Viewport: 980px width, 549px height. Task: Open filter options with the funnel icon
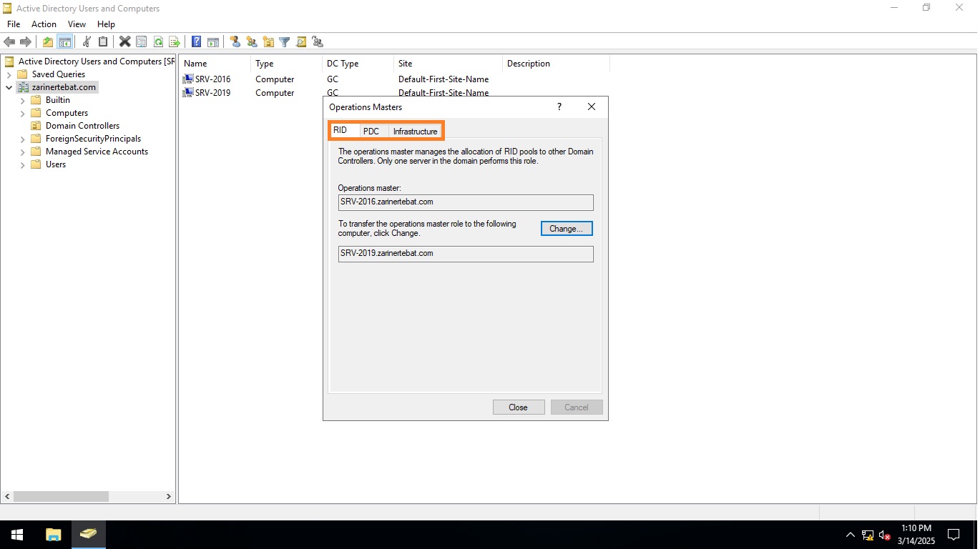click(x=284, y=42)
